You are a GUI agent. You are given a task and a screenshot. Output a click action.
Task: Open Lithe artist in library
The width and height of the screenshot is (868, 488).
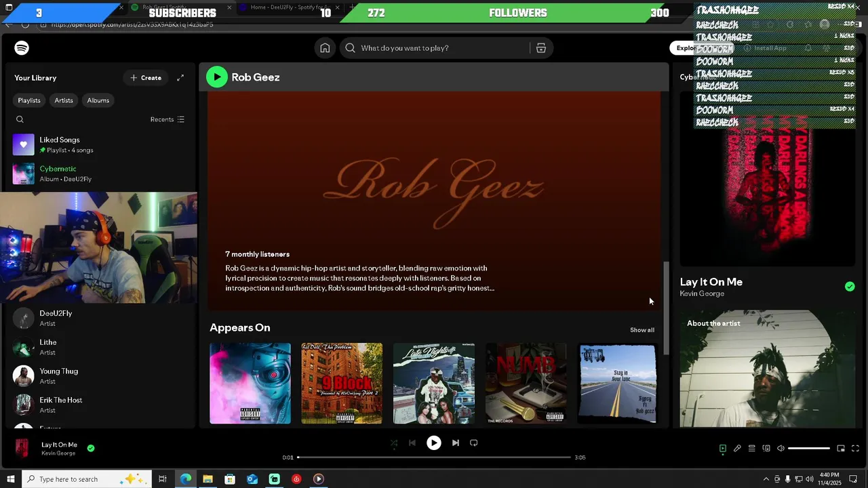[x=100, y=347]
